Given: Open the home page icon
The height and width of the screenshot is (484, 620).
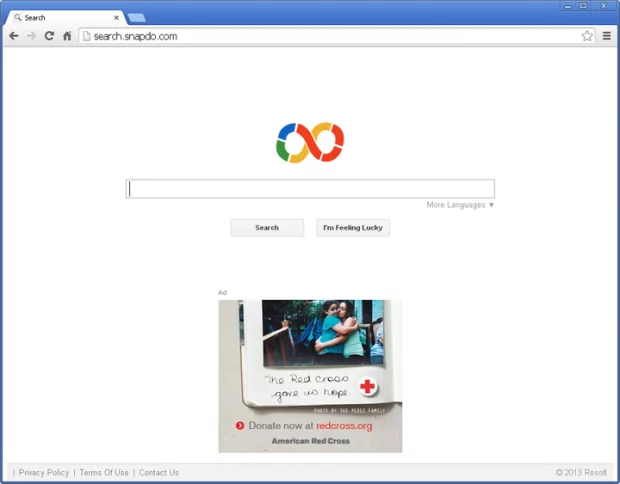Looking at the screenshot, I should click(67, 36).
